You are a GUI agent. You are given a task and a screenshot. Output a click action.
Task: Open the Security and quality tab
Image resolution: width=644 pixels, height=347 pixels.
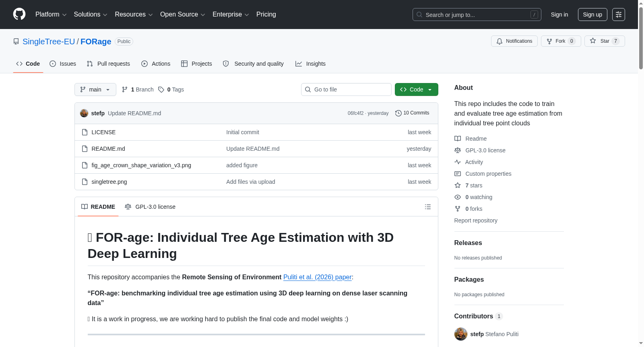pyautogui.click(x=253, y=64)
